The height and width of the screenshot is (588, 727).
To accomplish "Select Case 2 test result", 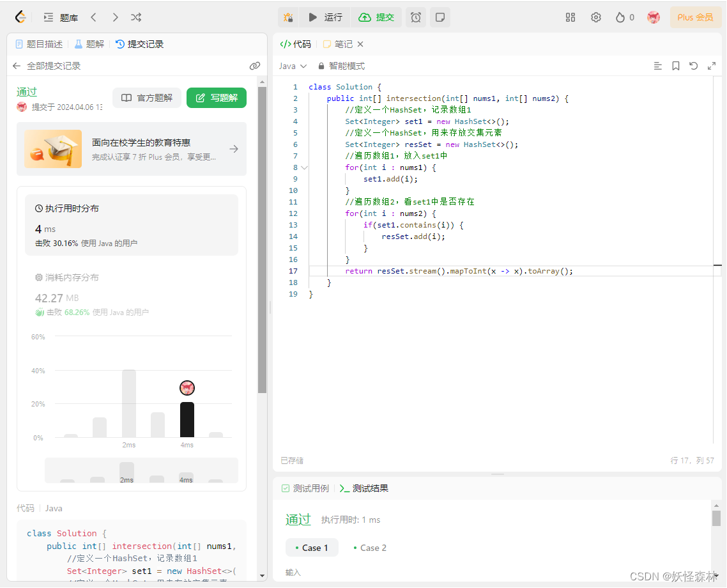I will pos(370,548).
